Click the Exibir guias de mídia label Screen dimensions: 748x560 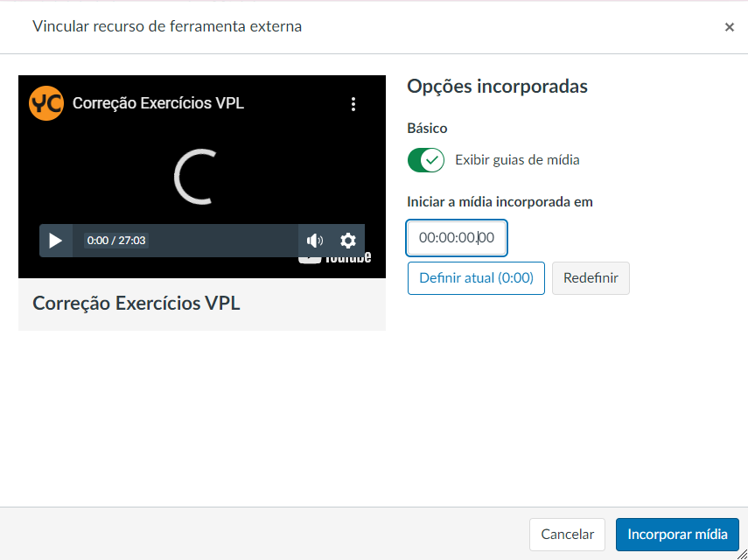coord(517,160)
